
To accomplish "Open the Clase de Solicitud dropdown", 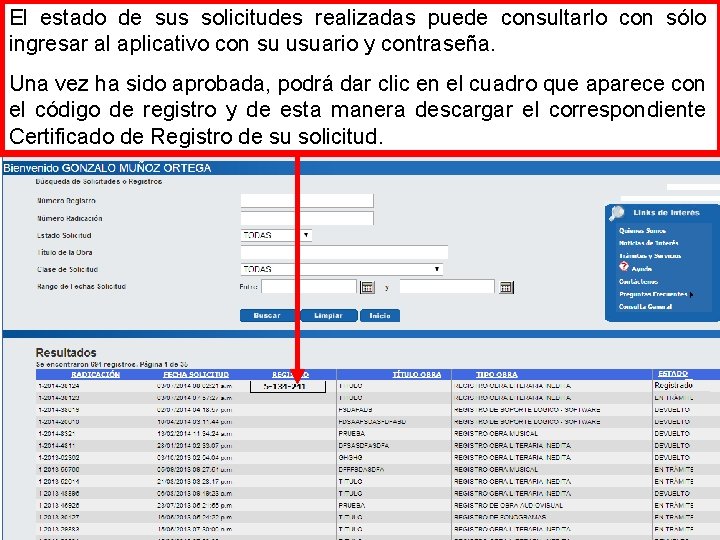I will [342, 269].
